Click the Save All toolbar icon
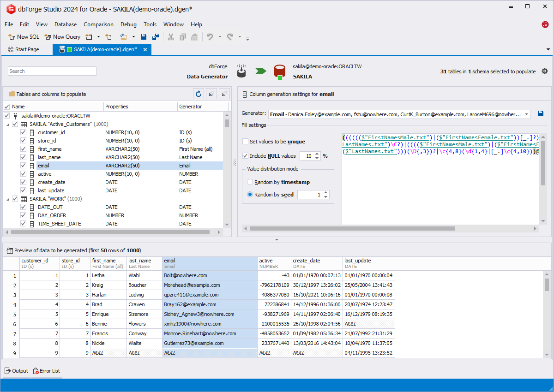 coord(156,37)
